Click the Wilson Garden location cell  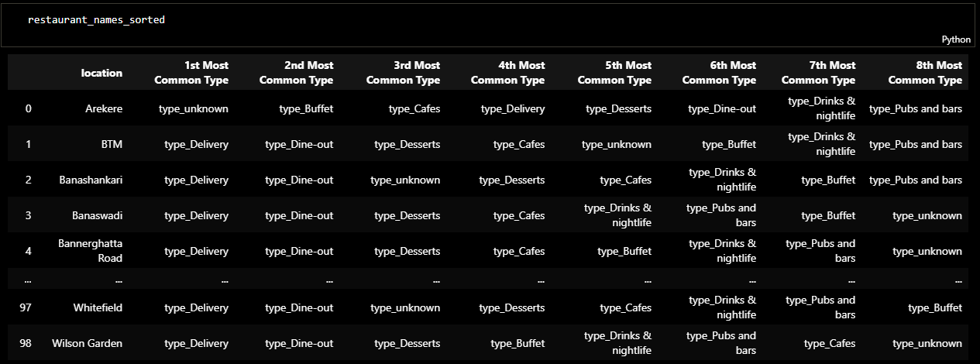87,343
